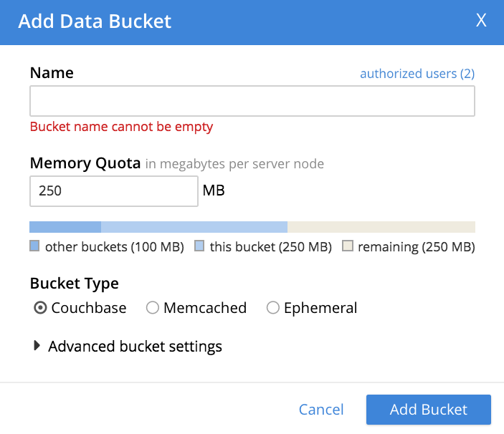This screenshot has height=434, width=504.
Task: Expand the Advanced bucket settings label
Action: pos(135,347)
